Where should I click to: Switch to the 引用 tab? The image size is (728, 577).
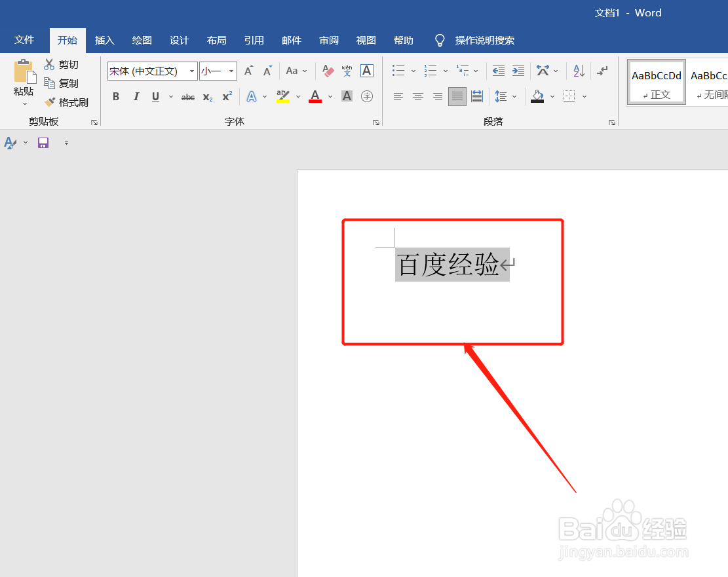(x=254, y=41)
